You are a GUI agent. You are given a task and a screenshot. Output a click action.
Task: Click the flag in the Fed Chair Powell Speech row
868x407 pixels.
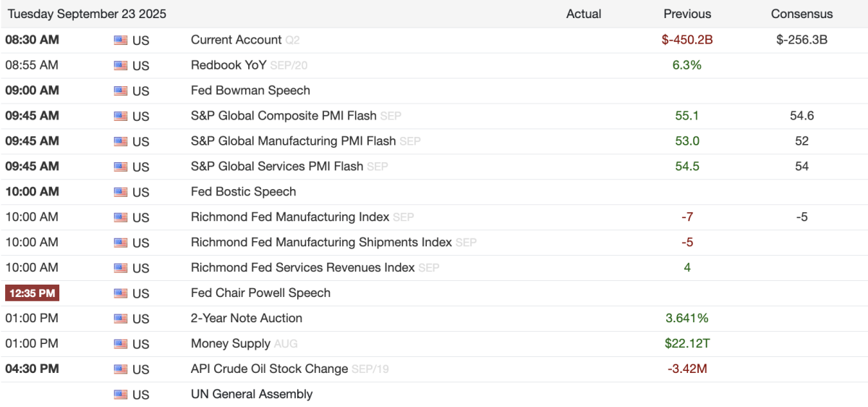[121, 293]
